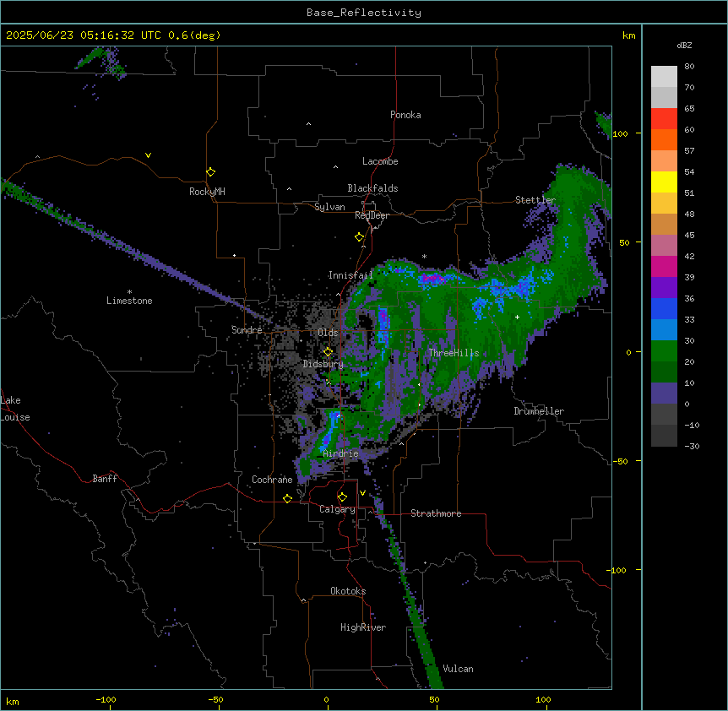Click the Blackfalds city label

point(372,188)
